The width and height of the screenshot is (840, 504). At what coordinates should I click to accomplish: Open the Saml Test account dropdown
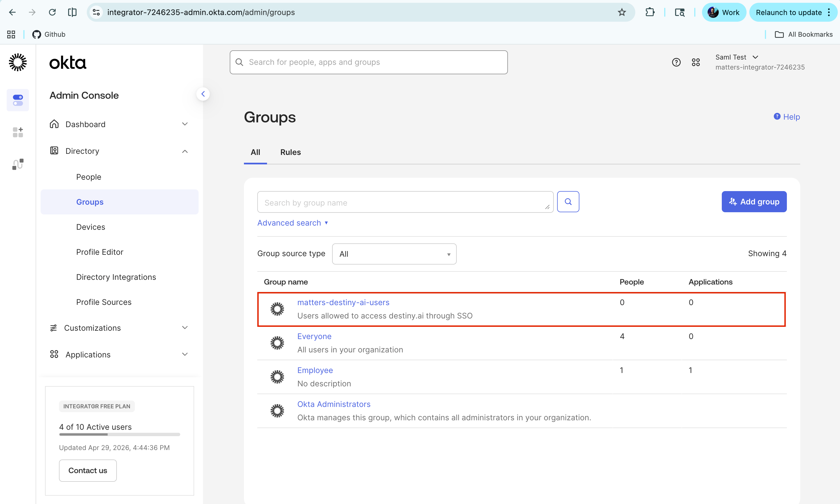760,62
